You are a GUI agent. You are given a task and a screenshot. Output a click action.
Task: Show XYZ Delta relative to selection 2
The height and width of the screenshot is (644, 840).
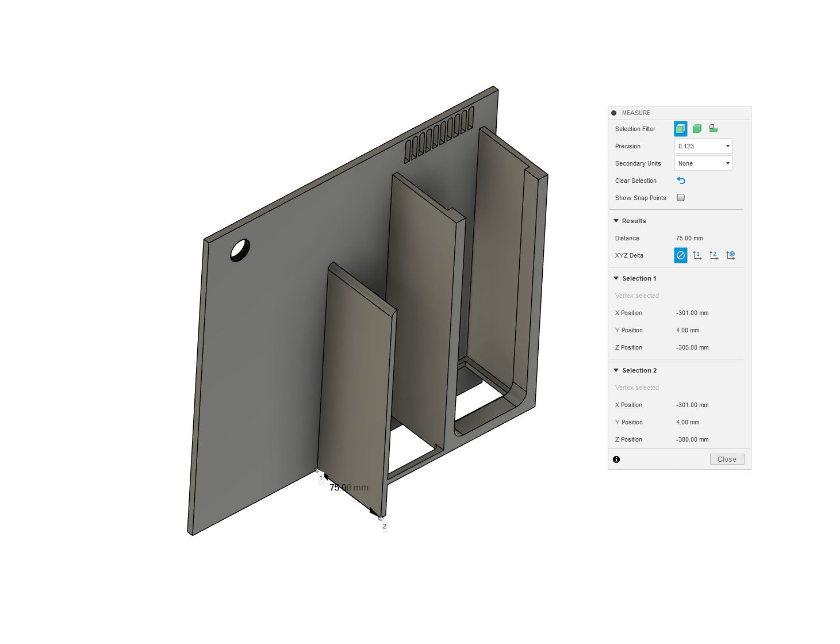[x=714, y=255]
